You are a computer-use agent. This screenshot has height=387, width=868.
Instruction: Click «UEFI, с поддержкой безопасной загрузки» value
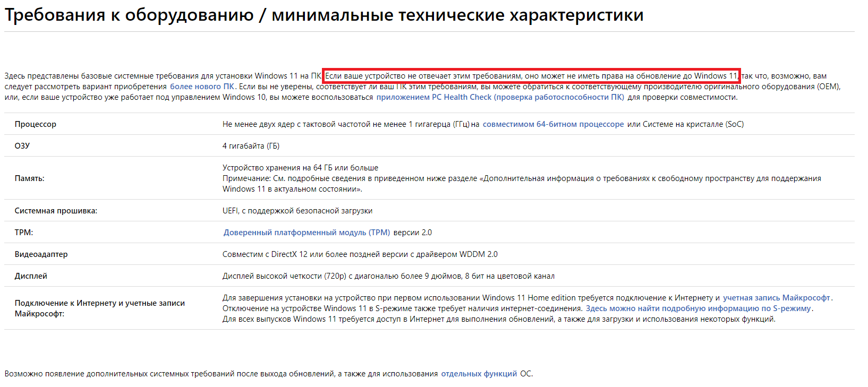point(297,211)
